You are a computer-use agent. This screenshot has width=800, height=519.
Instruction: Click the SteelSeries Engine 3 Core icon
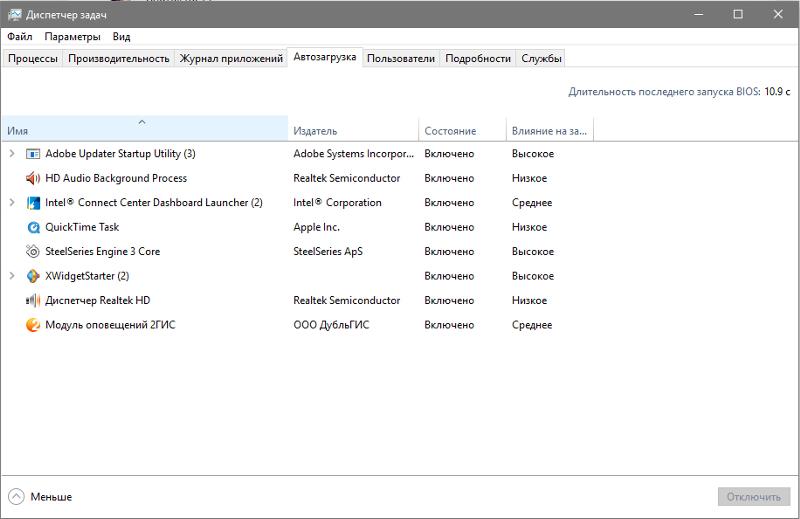pos(33,252)
